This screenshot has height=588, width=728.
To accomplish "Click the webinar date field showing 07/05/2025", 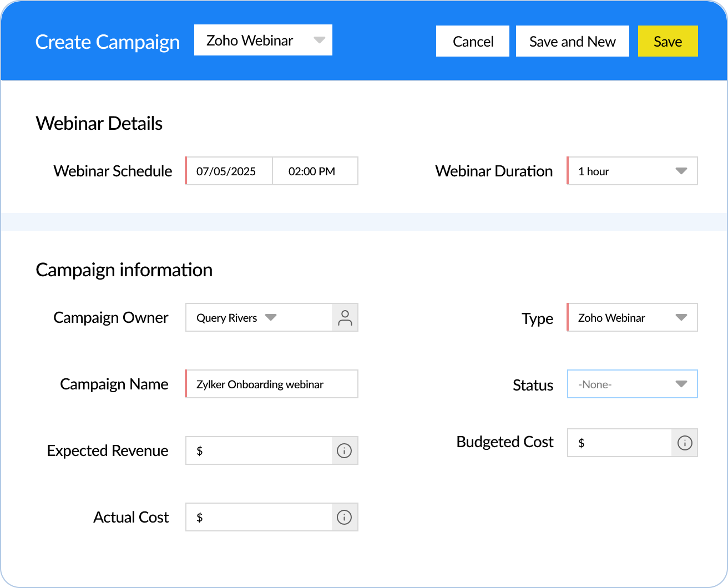I will [229, 171].
